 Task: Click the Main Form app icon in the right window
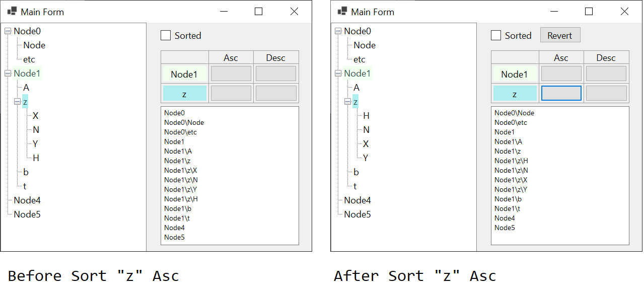[x=342, y=11]
